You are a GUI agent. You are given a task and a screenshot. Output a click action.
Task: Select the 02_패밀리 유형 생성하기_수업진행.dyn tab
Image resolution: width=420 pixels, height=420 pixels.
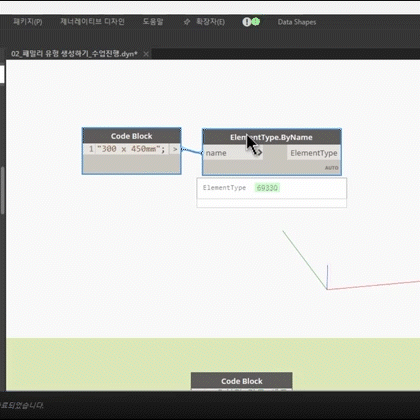click(x=74, y=54)
